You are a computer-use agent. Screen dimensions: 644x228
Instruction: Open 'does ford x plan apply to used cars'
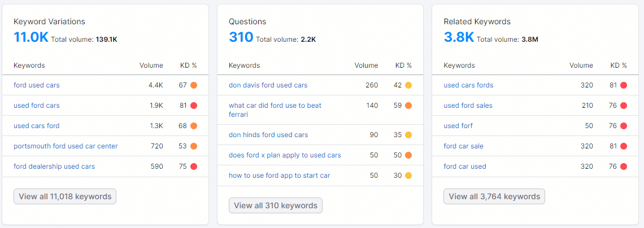(285, 155)
